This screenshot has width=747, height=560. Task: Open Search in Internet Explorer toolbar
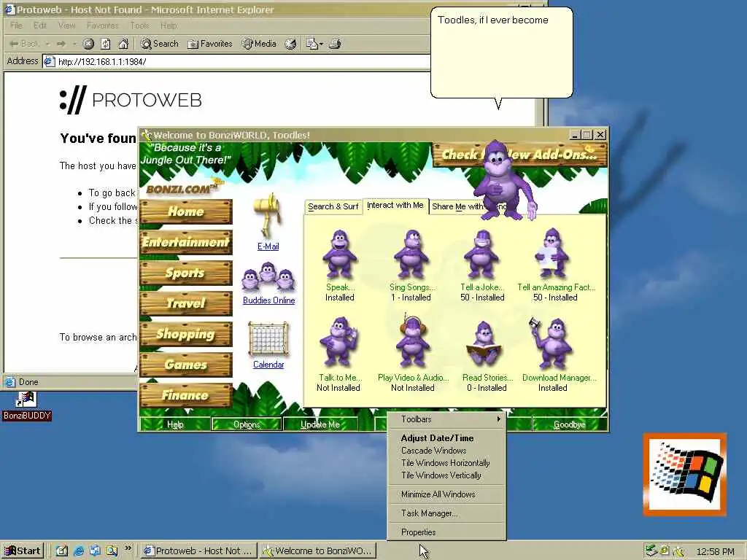coord(160,44)
